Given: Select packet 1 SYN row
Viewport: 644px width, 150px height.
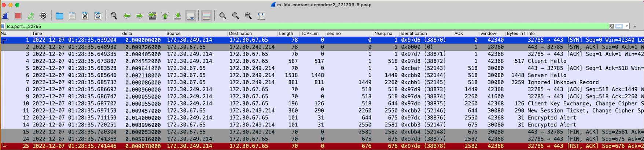Looking at the screenshot, I should pyautogui.click(x=322, y=40).
